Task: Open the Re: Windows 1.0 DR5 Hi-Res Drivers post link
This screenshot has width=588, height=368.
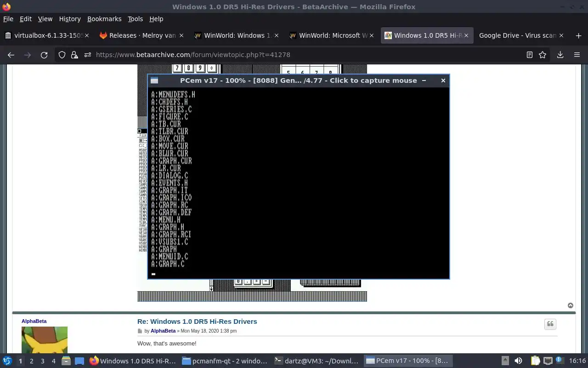Action: click(x=197, y=322)
